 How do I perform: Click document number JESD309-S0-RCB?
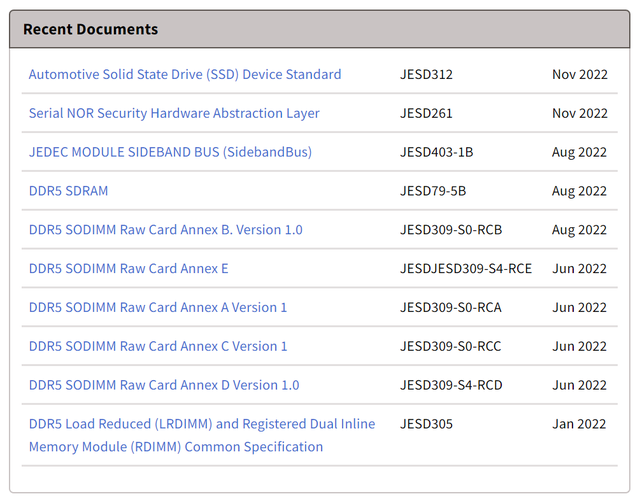click(x=451, y=230)
